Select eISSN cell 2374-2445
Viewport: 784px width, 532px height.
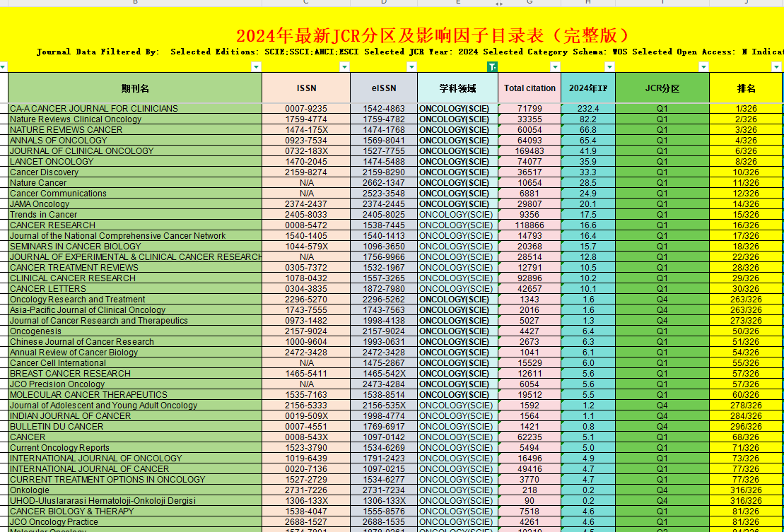[x=383, y=203]
